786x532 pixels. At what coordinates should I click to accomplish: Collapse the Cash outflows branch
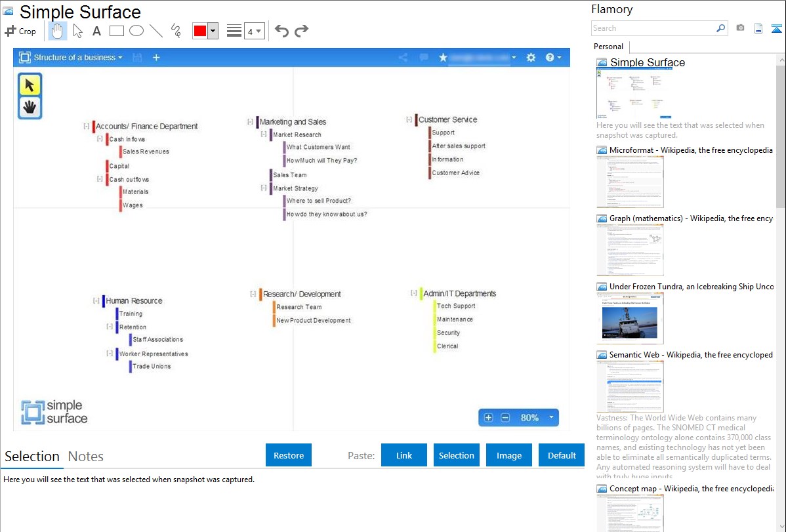click(x=100, y=179)
